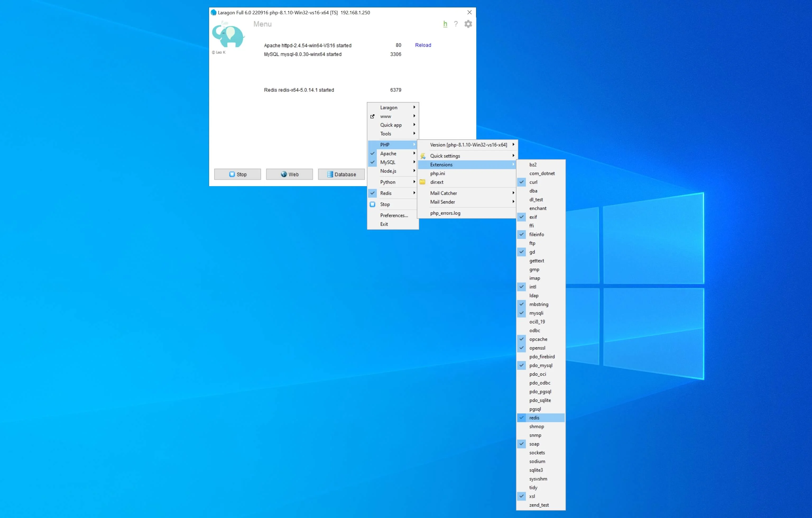Select Preferences... in the menu
The height and width of the screenshot is (518, 812).
tap(393, 216)
